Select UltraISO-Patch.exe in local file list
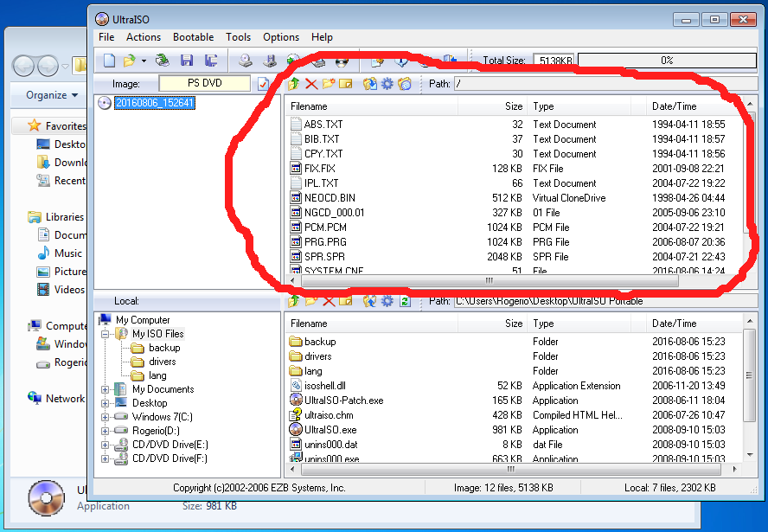Image resolution: width=768 pixels, height=532 pixels. (x=343, y=401)
